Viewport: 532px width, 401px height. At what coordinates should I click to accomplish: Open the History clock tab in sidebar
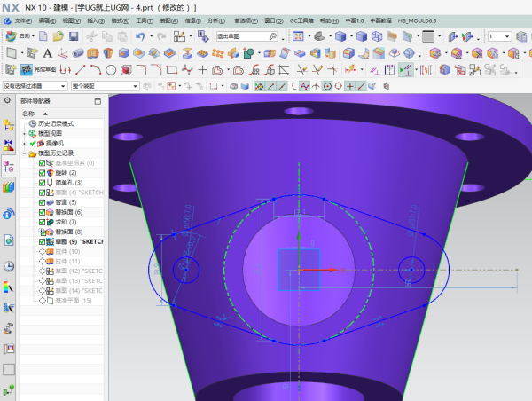coord(9,266)
